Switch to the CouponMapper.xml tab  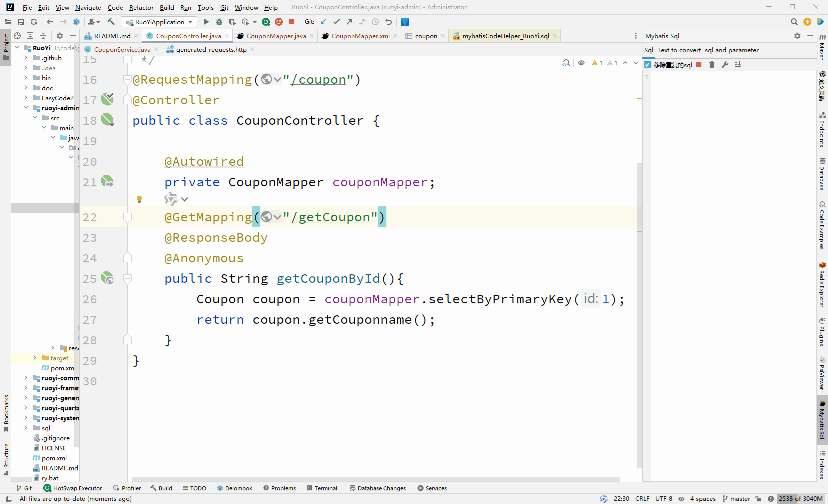pyautogui.click(x=358, y=36)
